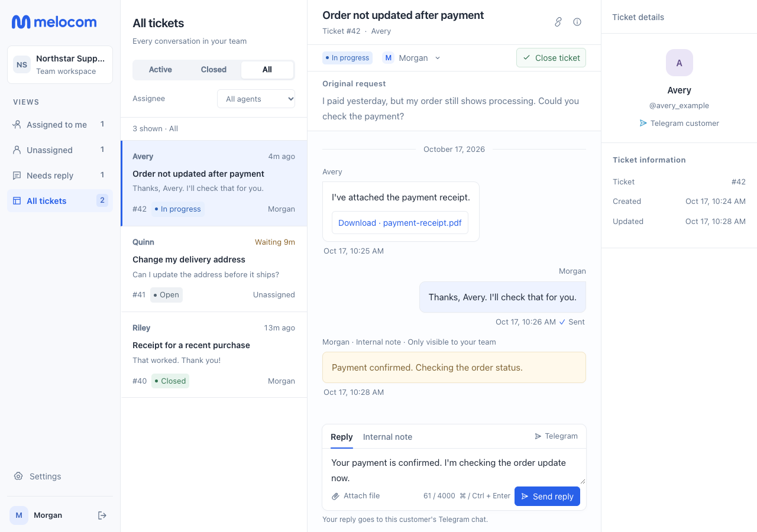Viewport: 757px width, 532px height.
Task: Click the Assigned to me person icon
Action: [x=17, y=125]
